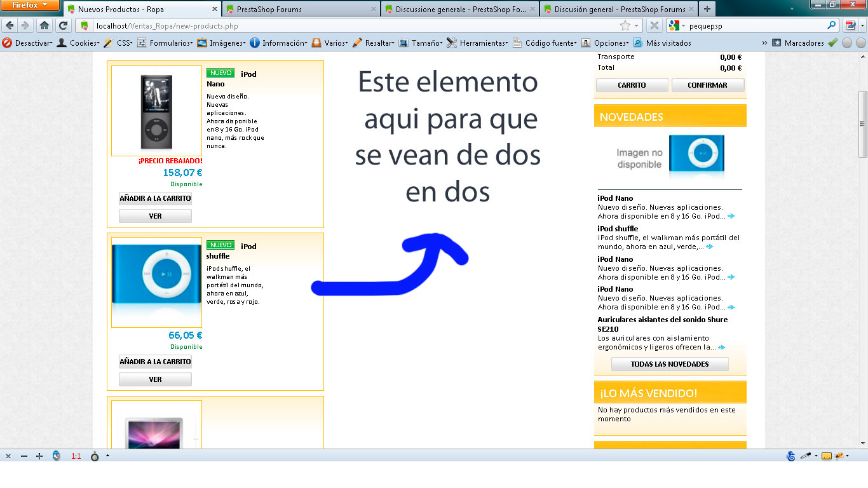Image resolution: width=868 pixels, height=488 pixels.
Task: Click the CONFIRMAR checkout button
Action: pyautogui.click(x=708, y=85)
